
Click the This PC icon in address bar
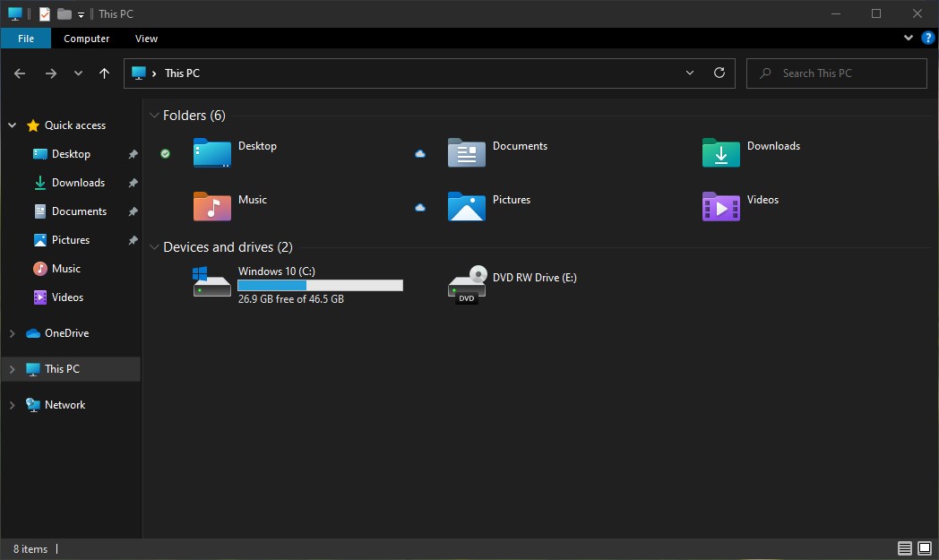139,73
